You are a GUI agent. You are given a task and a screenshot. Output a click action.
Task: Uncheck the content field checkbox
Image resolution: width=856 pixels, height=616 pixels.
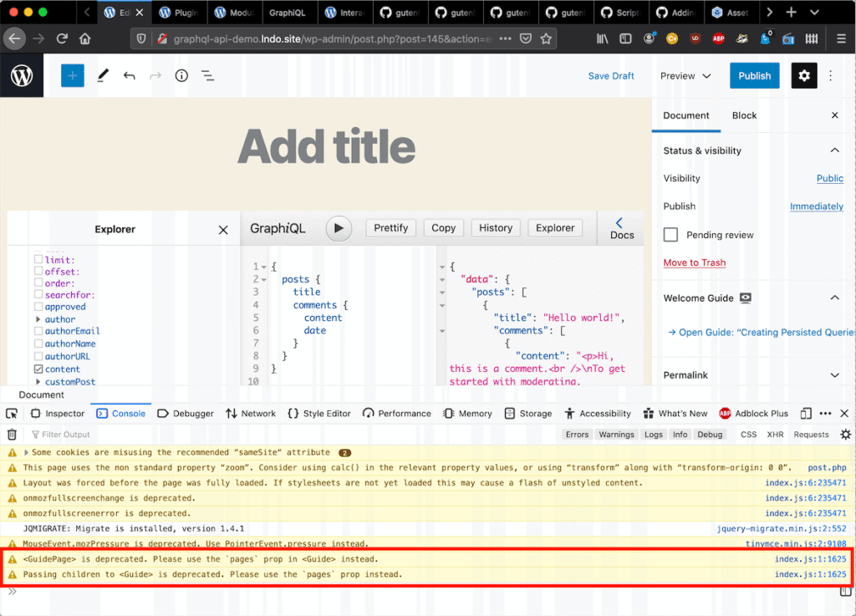click(x=38, y=369)
